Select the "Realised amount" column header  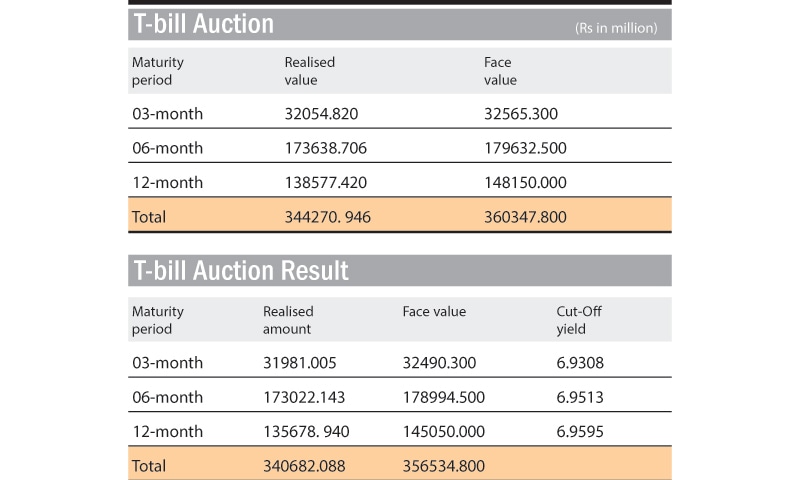point(288,320)
